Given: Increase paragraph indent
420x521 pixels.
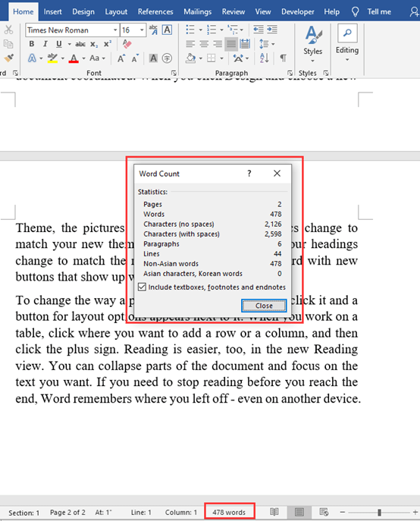Looking at the screenshot, I should (x=272, y=30).
